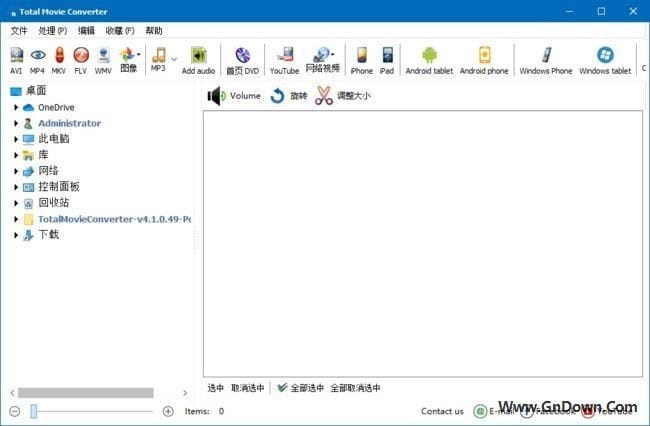Click the 取消选中 button

tap(248, 388)
